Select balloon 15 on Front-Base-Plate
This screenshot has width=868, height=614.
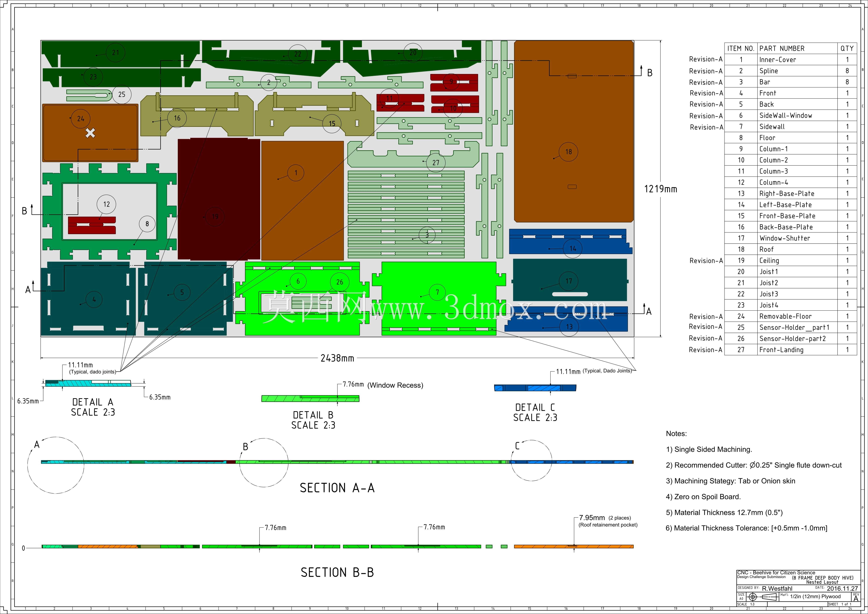coord(332,124)
